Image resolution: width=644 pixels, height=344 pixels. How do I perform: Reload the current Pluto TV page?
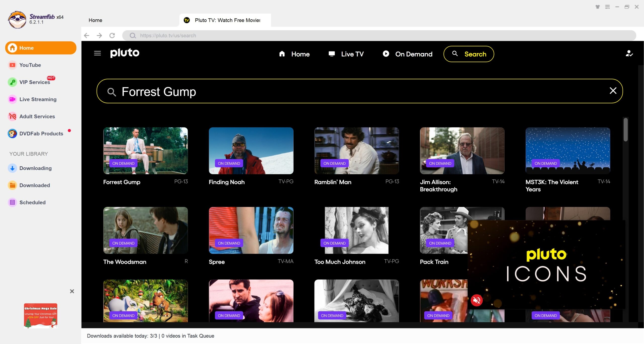tap(112, 35)
